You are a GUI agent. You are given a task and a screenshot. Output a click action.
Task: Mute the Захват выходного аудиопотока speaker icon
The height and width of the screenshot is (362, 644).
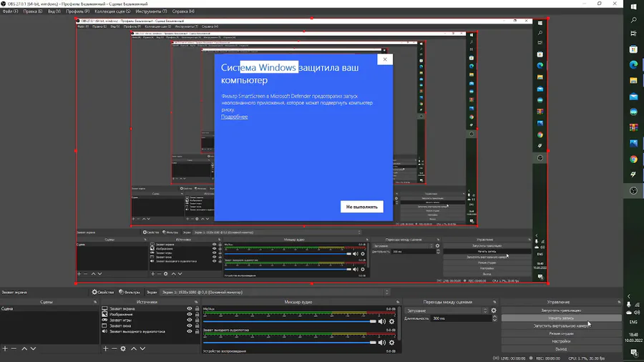pyautogui.click(x=382, y=342)
